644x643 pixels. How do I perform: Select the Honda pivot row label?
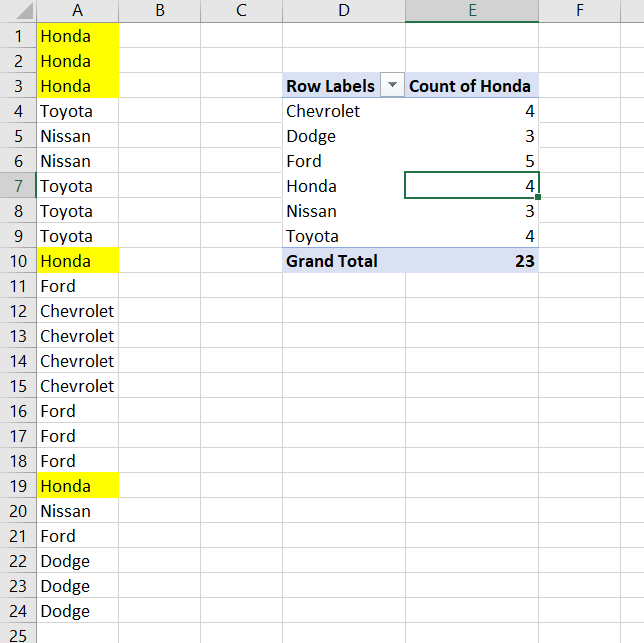click(x=344, y=186)
